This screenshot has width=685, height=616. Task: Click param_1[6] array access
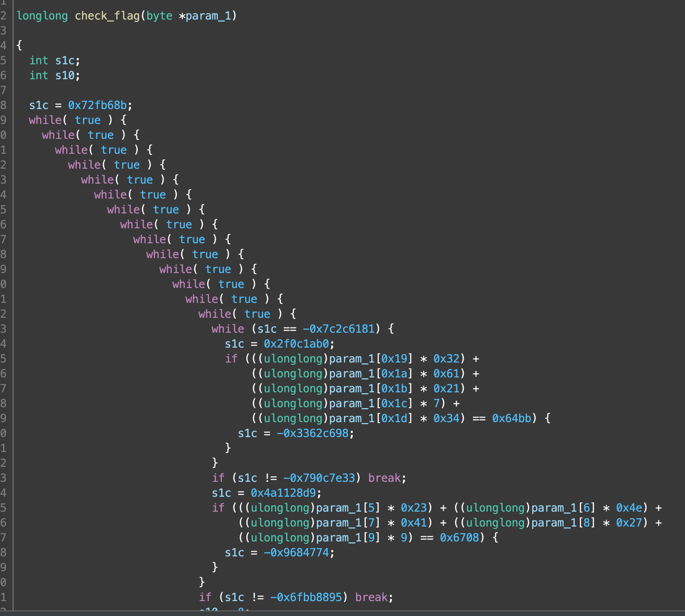564,508
